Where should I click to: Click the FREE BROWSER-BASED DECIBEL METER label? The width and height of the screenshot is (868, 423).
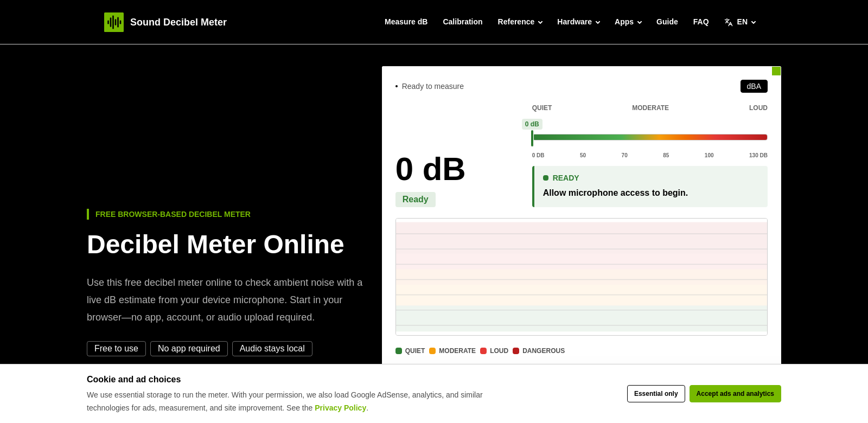tap(173, 214)
